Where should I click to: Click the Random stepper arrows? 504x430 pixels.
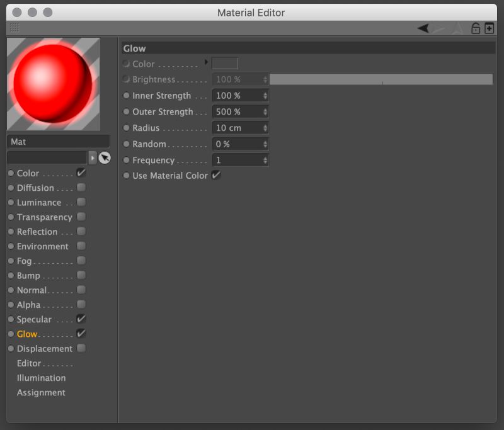[265, 144]
